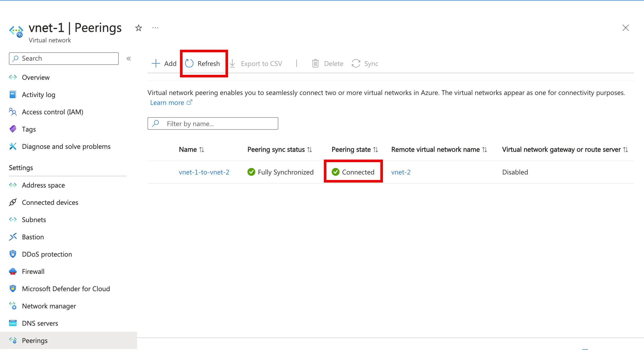Select the Overview menu item

click(x=35, y=77)
